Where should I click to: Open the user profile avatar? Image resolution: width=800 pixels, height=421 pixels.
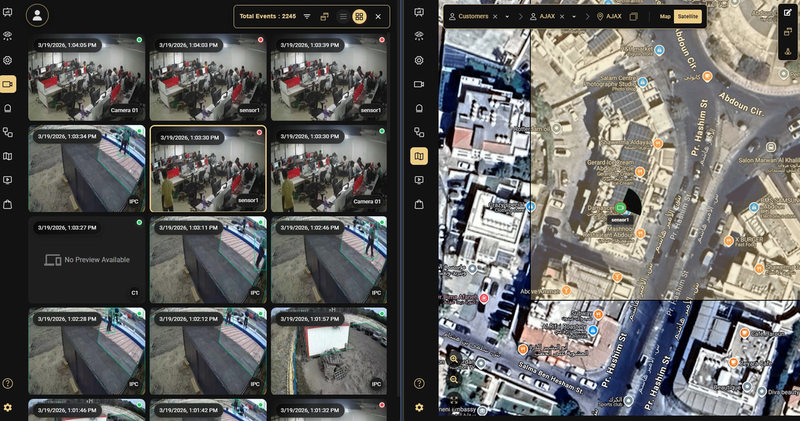tap(37, 15)
